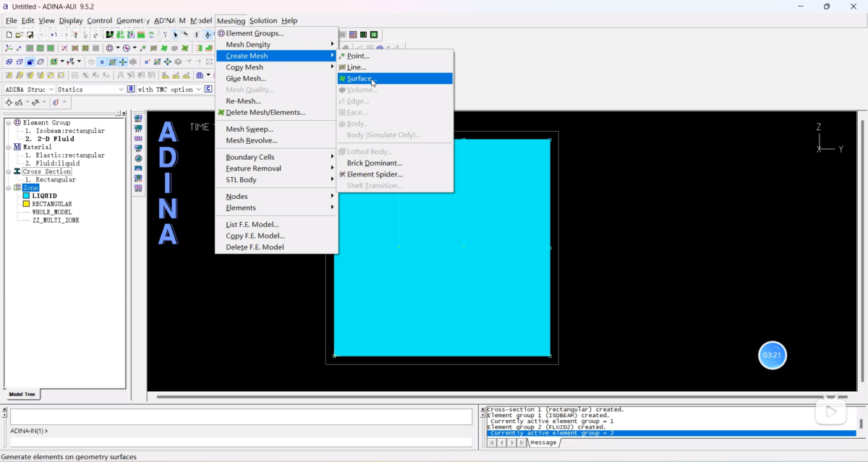Select Brick Dominant mesh option
Viewport: 868px width, 462px height.
395,163
